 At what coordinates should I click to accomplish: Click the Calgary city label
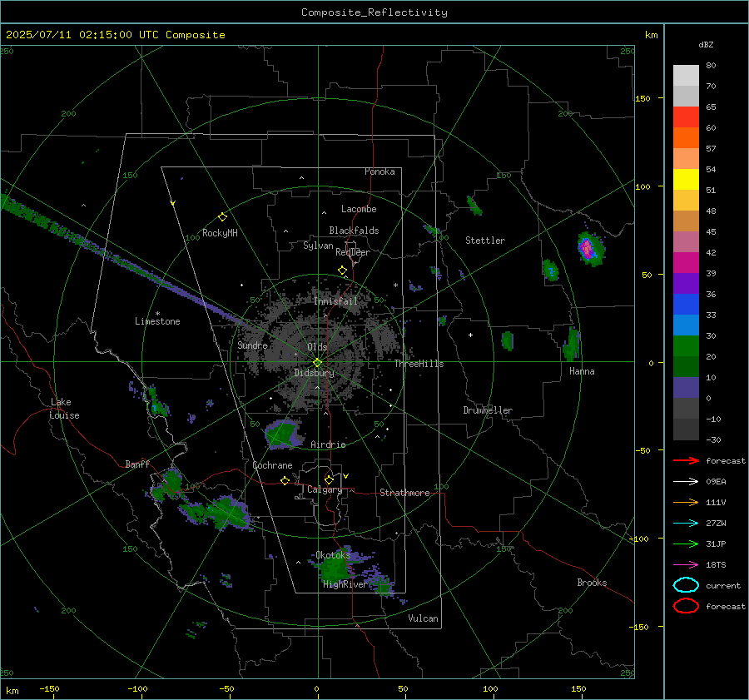click(x=325, y=489)
